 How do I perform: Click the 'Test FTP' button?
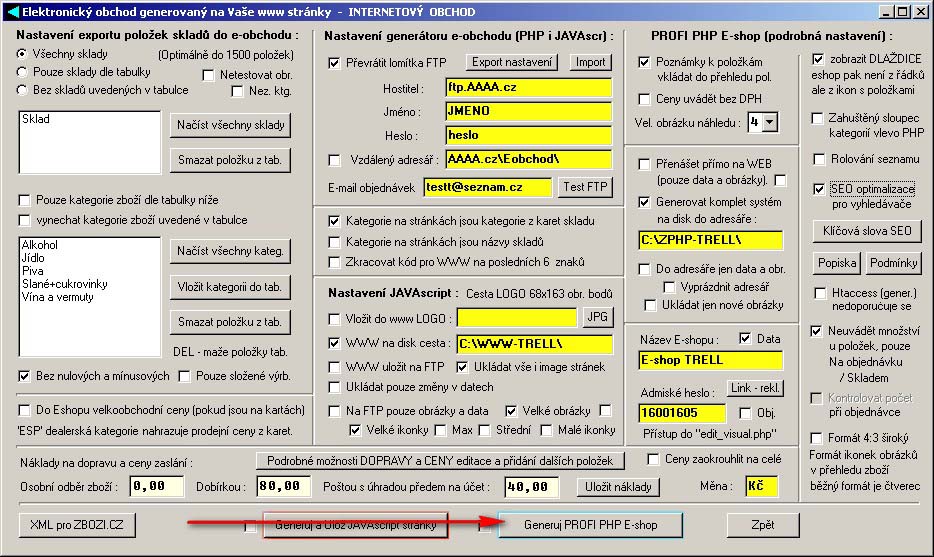tap(585, 187)
